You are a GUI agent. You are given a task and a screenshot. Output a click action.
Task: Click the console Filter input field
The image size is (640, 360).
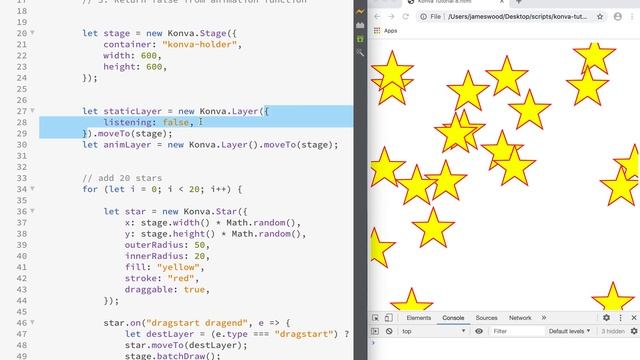coord(517,331)
